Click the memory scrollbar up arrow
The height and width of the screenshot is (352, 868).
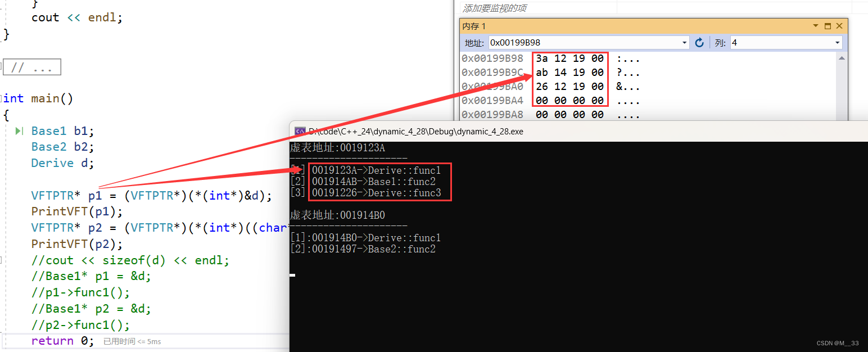point(842,58)
